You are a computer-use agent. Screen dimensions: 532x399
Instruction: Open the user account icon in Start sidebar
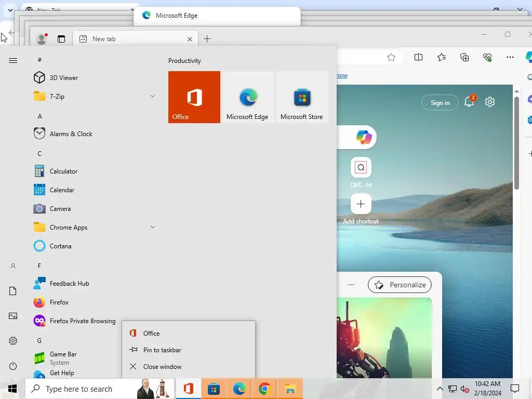[13, 266]
